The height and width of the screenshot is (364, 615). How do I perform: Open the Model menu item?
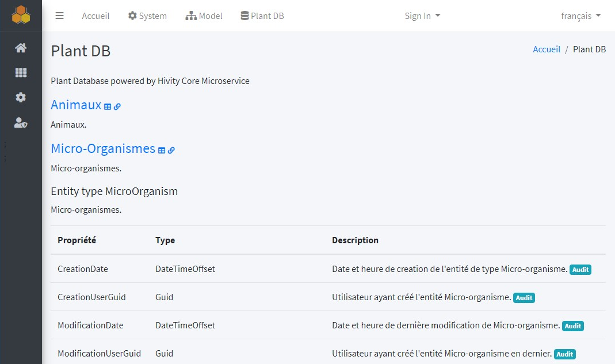click(x=204, y=16)
